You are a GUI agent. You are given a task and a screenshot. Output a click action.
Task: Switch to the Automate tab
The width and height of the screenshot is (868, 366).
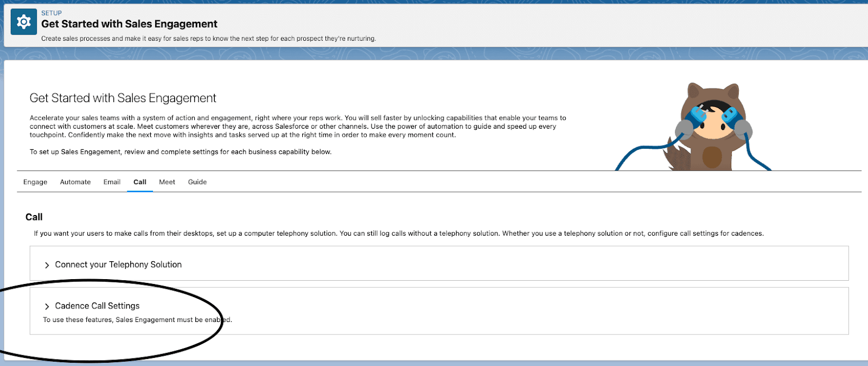[75, 182]
